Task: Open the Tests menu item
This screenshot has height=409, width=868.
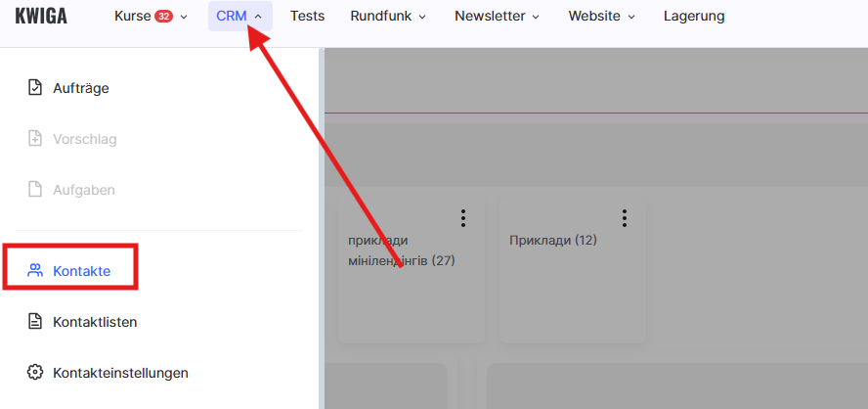Action: (307, 17)
